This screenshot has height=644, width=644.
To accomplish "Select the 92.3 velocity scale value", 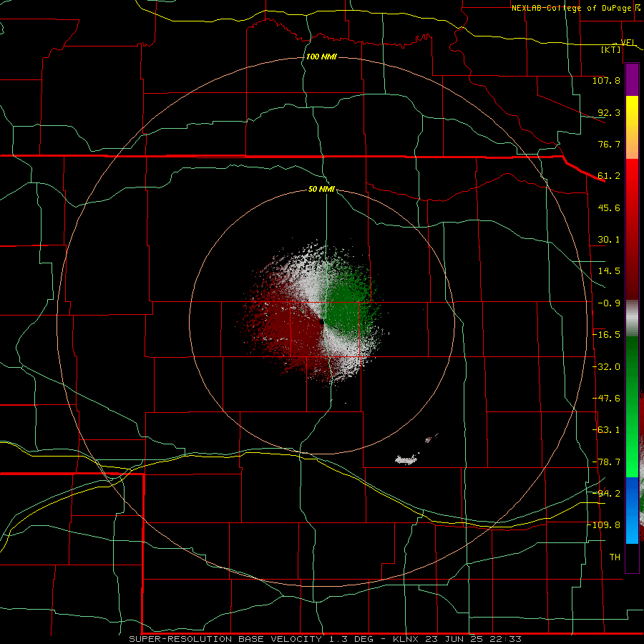I will tap(609, 112).
